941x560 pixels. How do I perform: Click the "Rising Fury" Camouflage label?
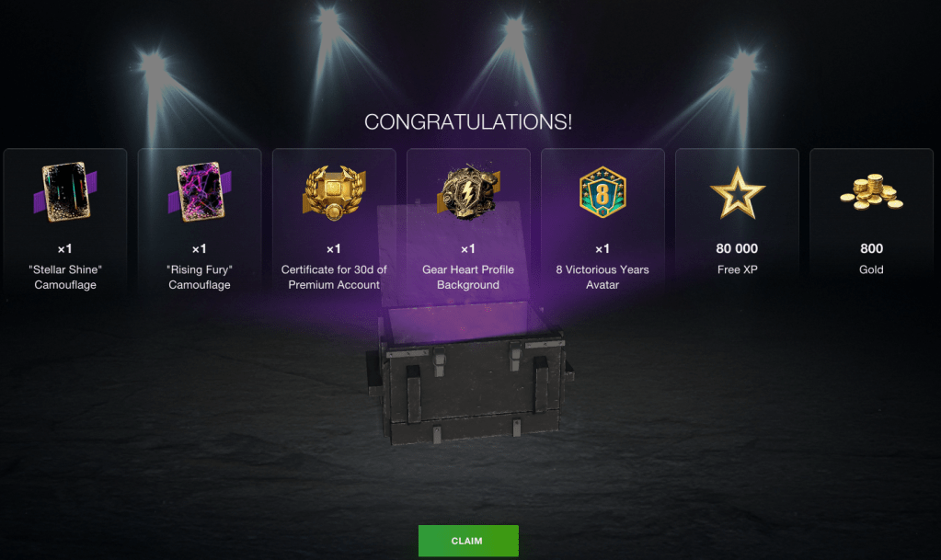click(x=200, y=278)
